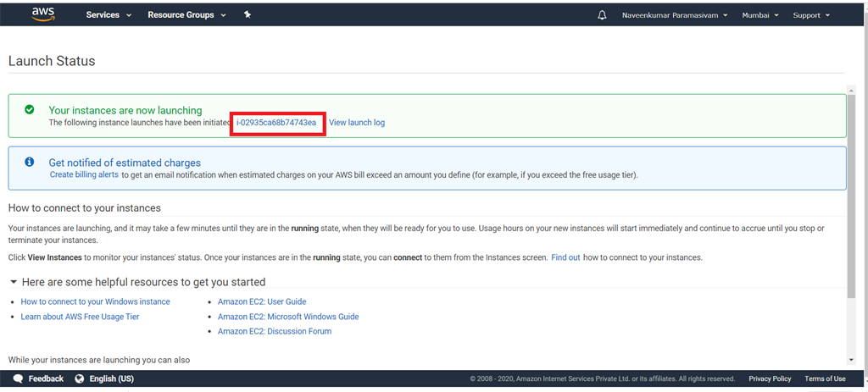The height and width of the screenshot is (392, 868).
Task: Open notifications bell icon
Action: 603,15
